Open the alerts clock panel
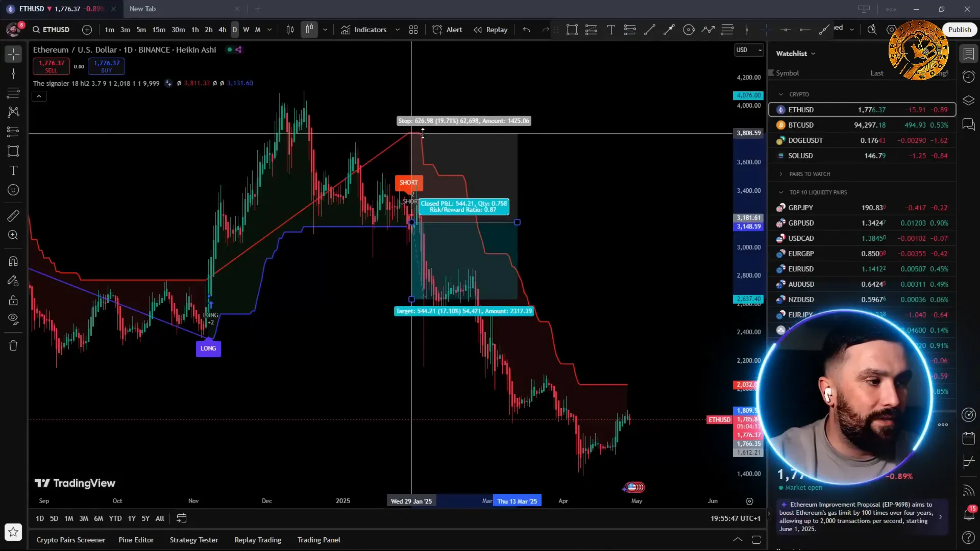Screen dimensions: 980x551 (x=968, y=77)
